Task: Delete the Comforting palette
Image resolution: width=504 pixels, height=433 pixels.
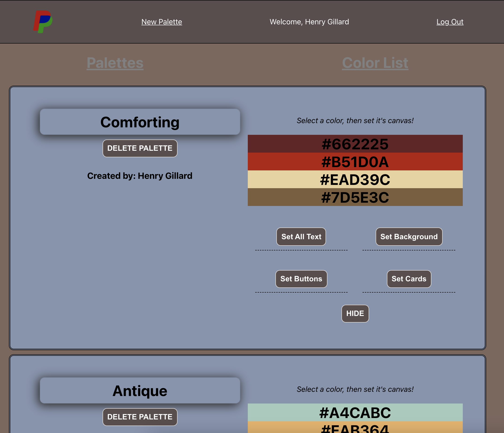Action: (x=140, y=148)
